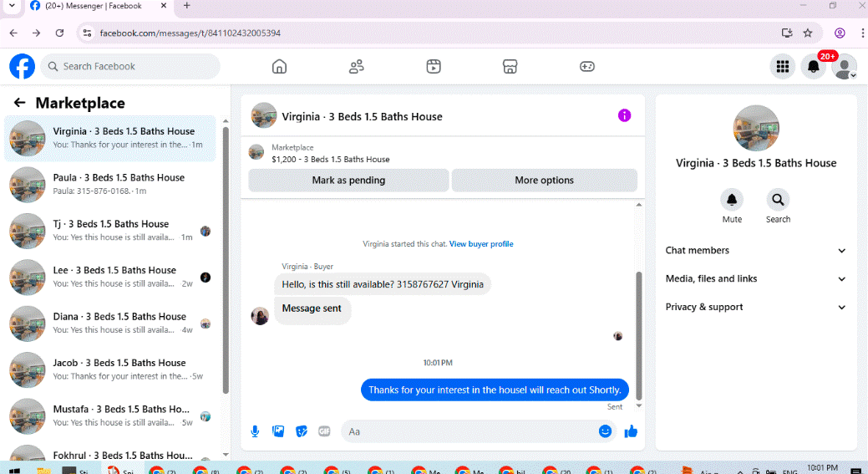Open the Friends icon in top navigation

point(357,66)
